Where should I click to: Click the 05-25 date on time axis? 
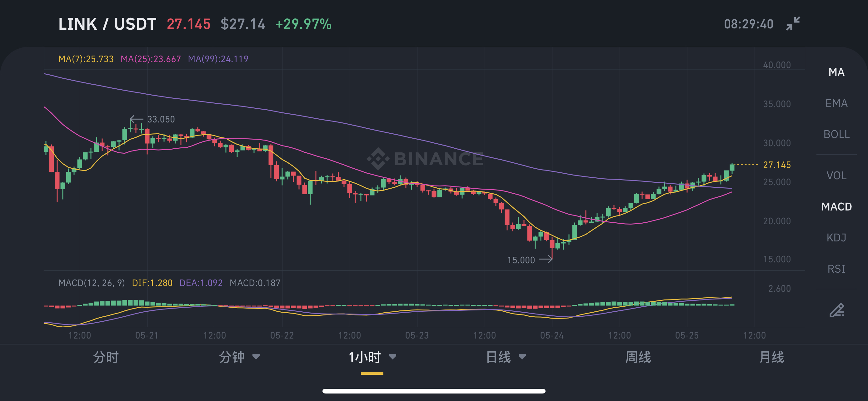687,335
